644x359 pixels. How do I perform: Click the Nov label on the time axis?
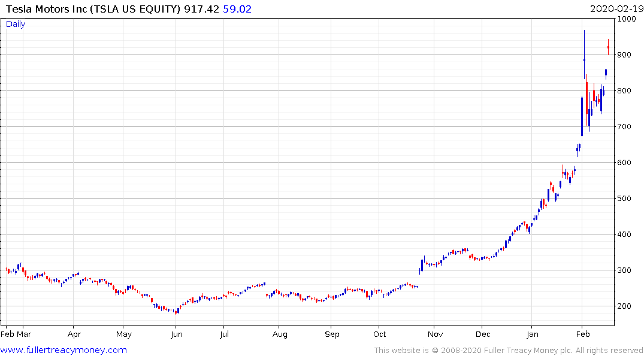point(436,334)
